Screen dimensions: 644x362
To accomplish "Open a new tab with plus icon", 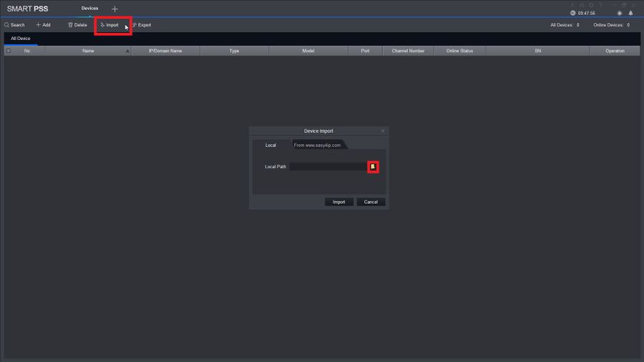I will 114,9.
